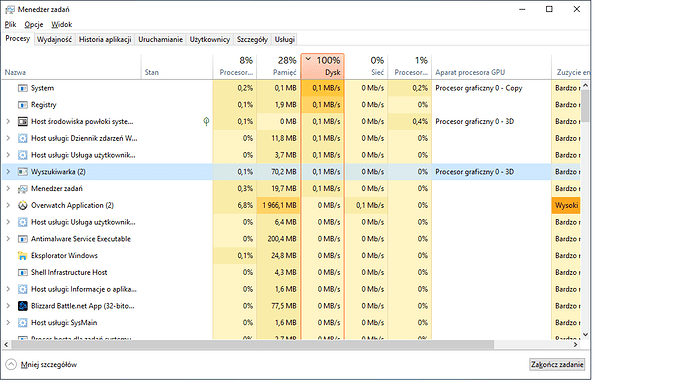Open the Opcje menu
This screenshot has width=690, height=388.
(33, 25)
